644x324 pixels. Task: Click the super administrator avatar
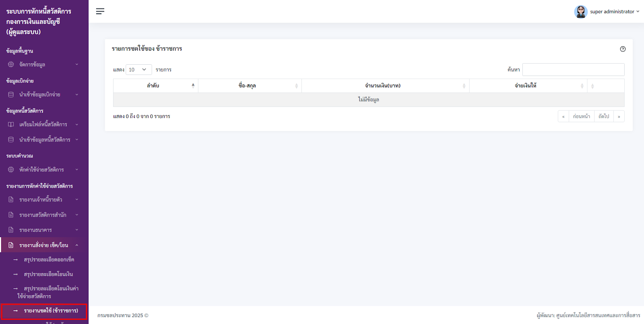pyautogui.click(x=581, y=12)
